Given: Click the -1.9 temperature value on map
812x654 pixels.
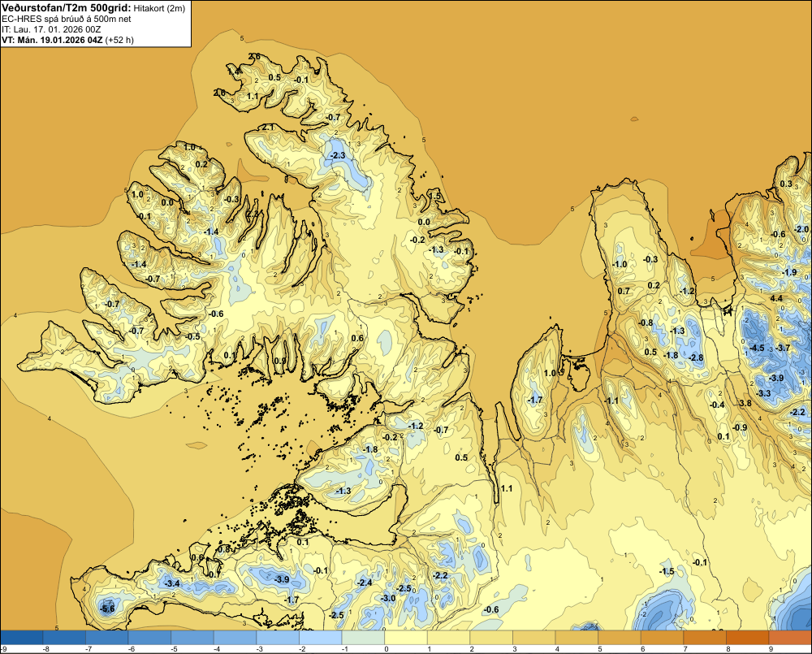Looking at the screenshot, I should tap(789, 273).
